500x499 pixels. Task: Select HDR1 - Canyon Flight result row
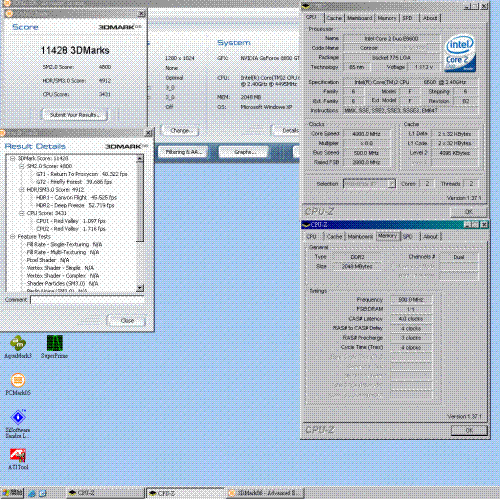[76, 197]
